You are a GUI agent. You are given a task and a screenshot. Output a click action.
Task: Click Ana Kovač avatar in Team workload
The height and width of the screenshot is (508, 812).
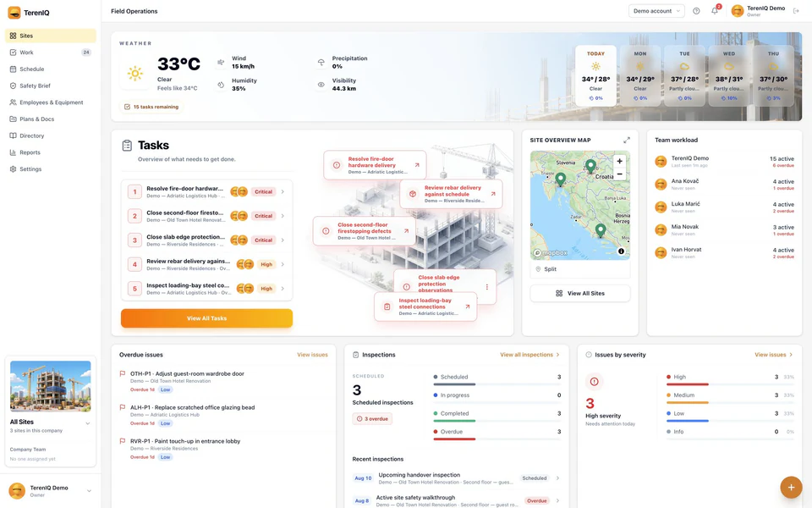click(661, 184)
